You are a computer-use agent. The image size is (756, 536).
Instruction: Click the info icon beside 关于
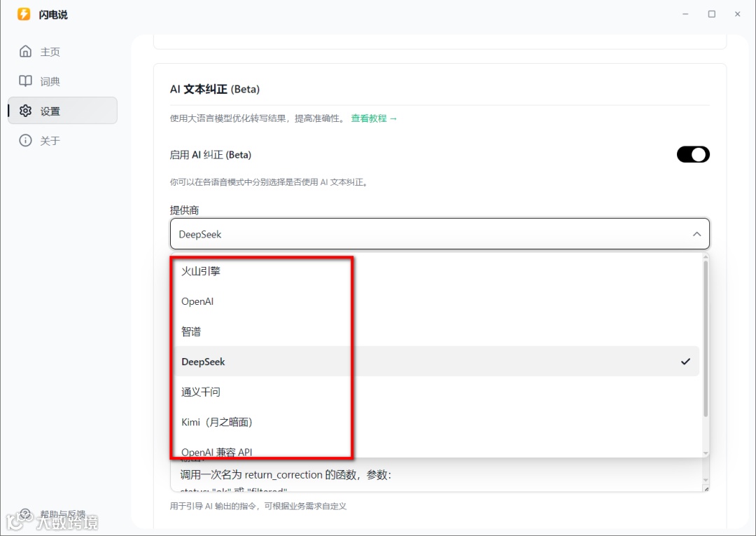[x=26, y=140]
